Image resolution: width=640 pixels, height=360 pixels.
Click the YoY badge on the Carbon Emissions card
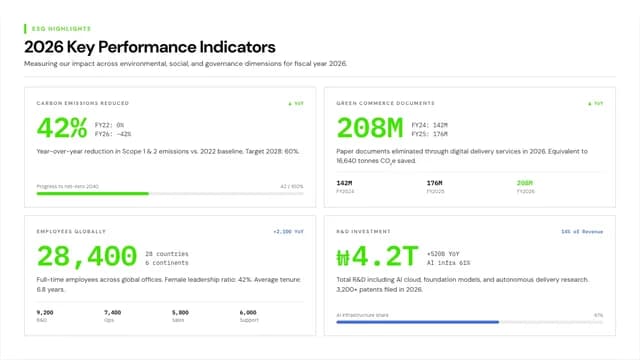coord(296,104)
